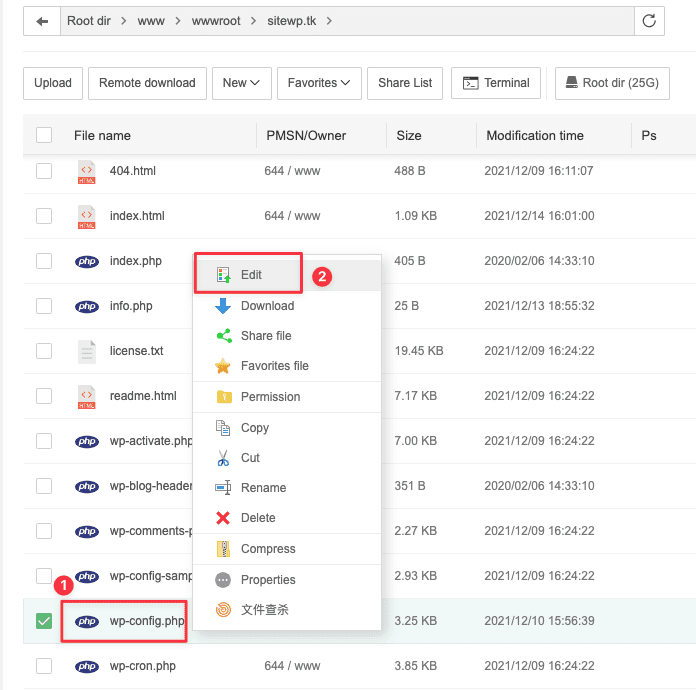Click the wp-activate.php PHP icon
Viewport: 696px width, 690px height.
pos(87,441)
